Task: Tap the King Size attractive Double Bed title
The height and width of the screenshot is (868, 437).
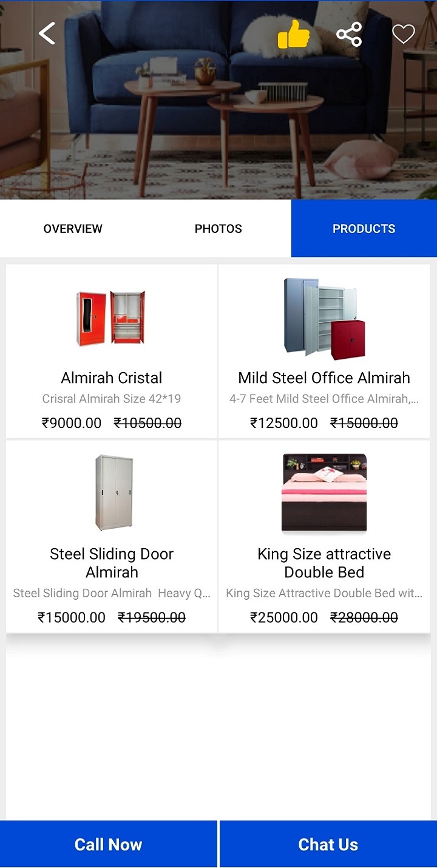Action: (x=324, y=563)
